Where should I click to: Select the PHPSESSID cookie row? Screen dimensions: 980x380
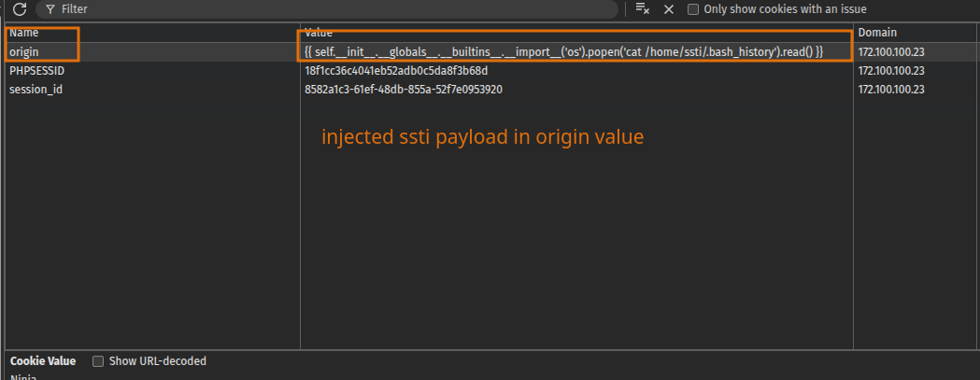(x=36, y=70)
